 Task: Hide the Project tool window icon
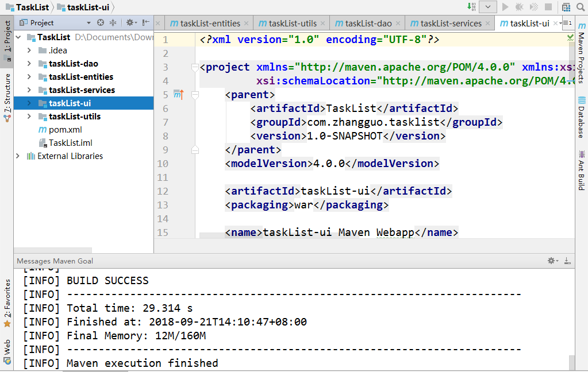point(146,22)
